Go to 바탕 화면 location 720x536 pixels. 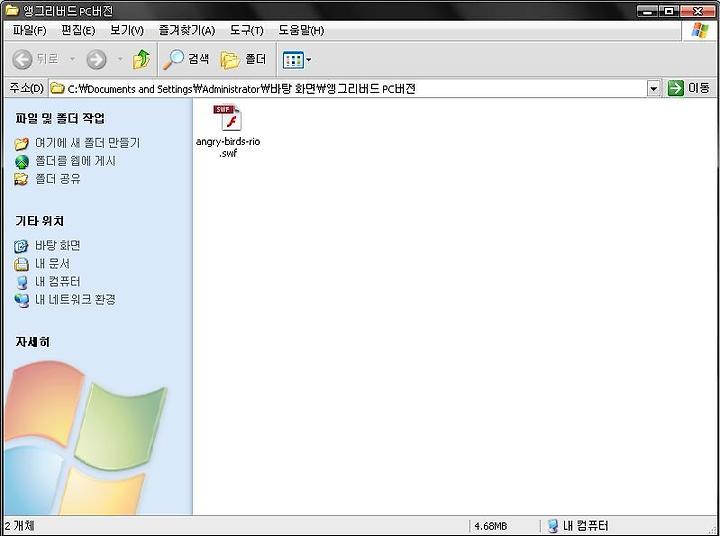point(58,246)
